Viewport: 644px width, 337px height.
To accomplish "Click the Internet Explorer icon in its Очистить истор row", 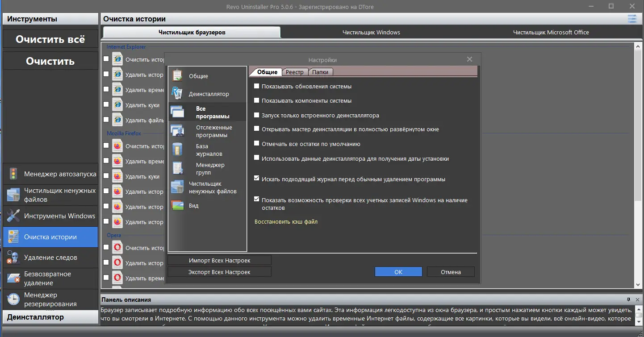I will tap(117, 59).
